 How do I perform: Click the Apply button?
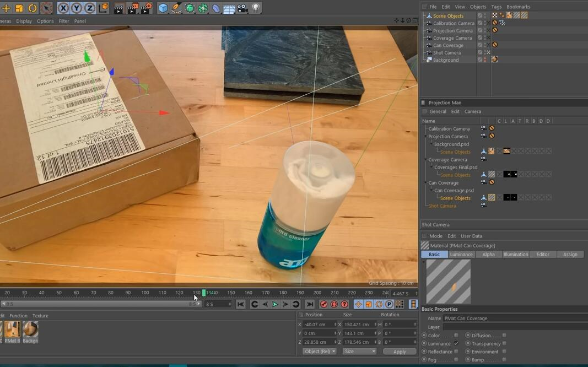[399, 351]
